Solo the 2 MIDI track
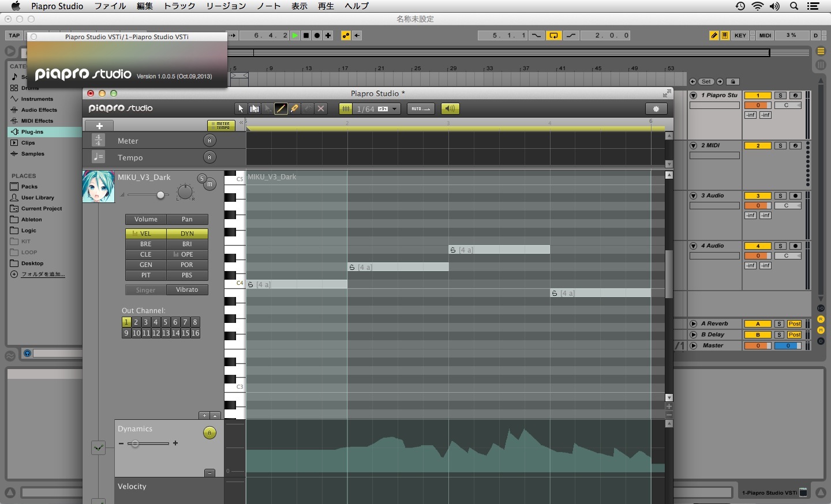 pos(780,145)
